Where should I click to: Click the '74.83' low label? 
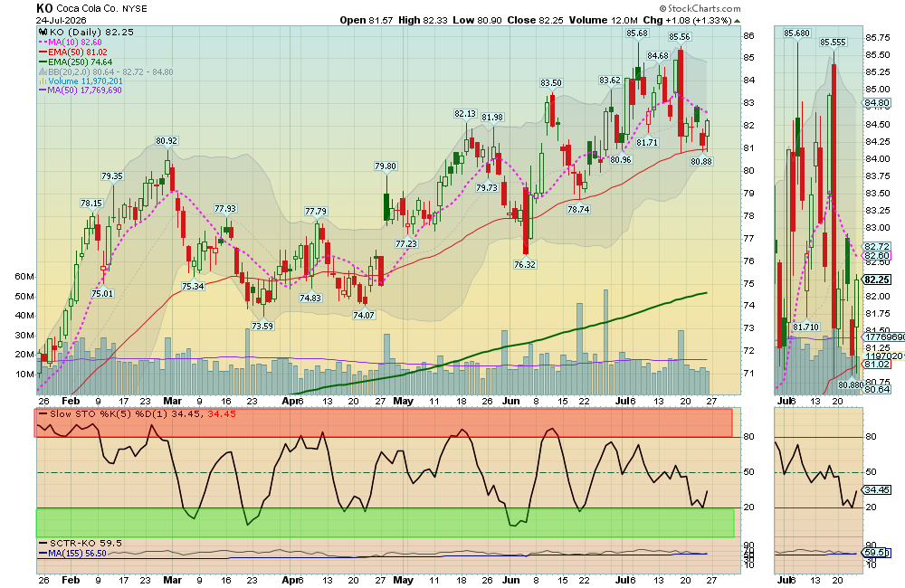click(x=310, y=299)
